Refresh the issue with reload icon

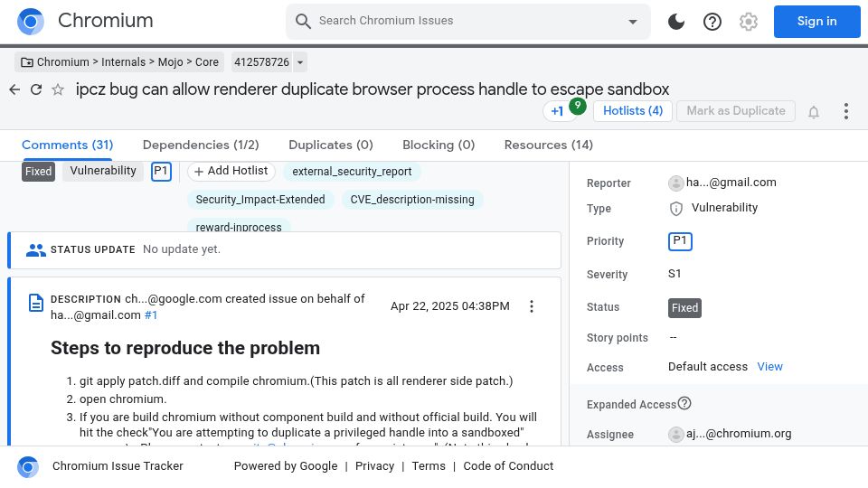(36, 89)
